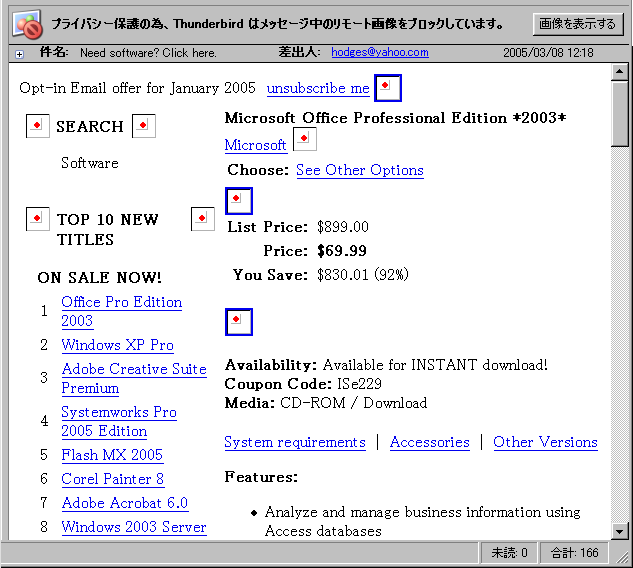
Task: Open See Other Options link
Action: tap(360, 170)
